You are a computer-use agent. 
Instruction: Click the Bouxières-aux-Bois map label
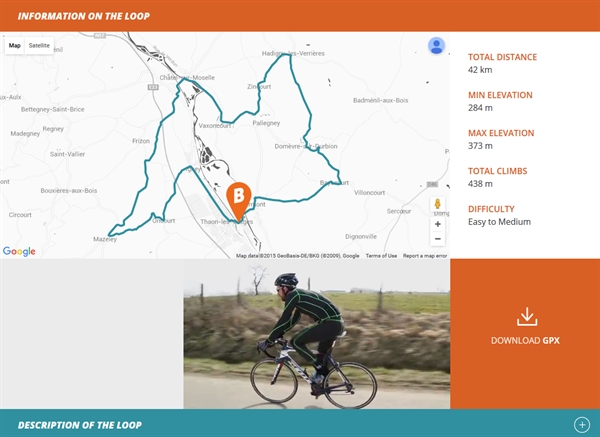point(68,191)
